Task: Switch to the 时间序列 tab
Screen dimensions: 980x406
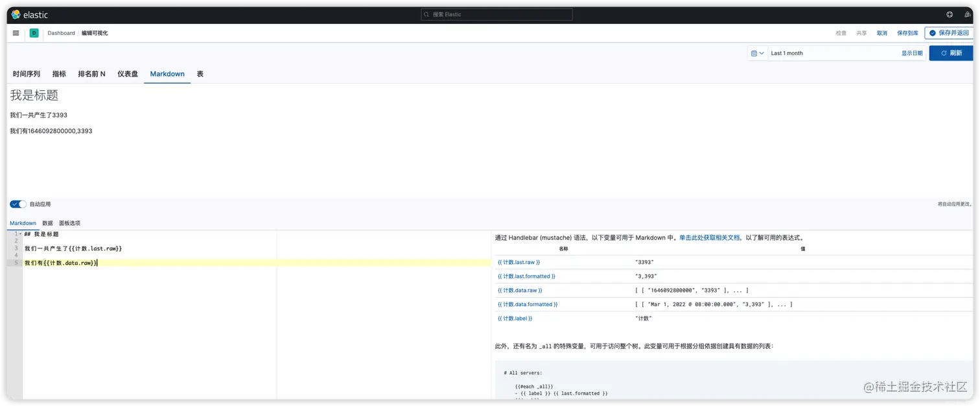Action: click(x=27, y=74)
